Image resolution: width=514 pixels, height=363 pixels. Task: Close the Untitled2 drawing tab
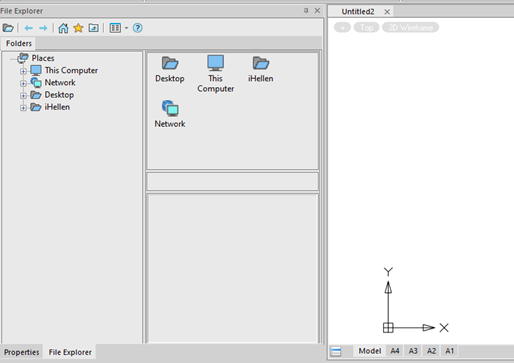pyautogui.click(x=387, y=12)
